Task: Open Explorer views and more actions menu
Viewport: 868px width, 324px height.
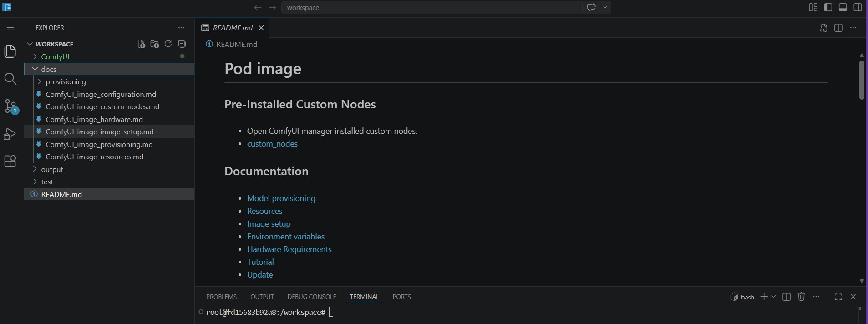Action: click(182, 28)
